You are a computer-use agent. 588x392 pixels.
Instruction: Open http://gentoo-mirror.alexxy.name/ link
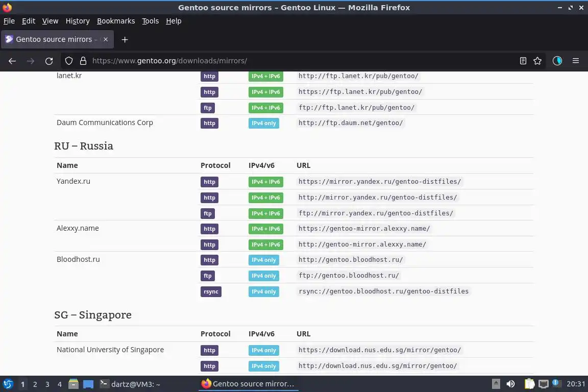(x=362, y=244)
